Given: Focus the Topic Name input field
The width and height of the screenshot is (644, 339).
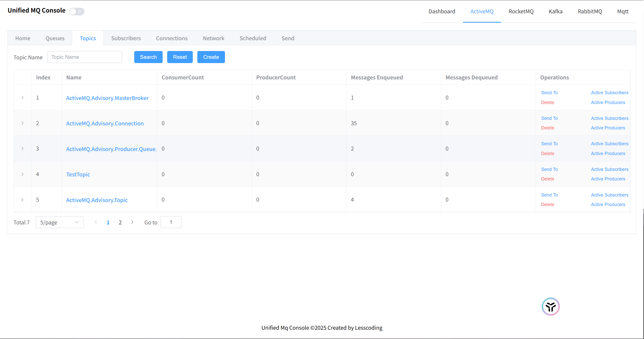Looking at the screenshot, I should (84, 57).
